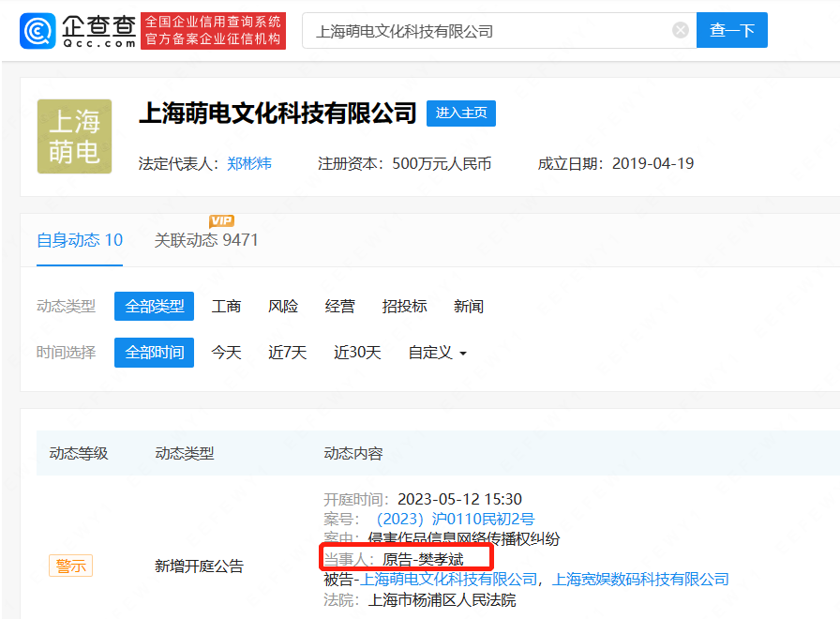Select 全部时间 time filter
The height and width of the screenshot is (619, 840).
pyautogui.click(x=155, y=352)
